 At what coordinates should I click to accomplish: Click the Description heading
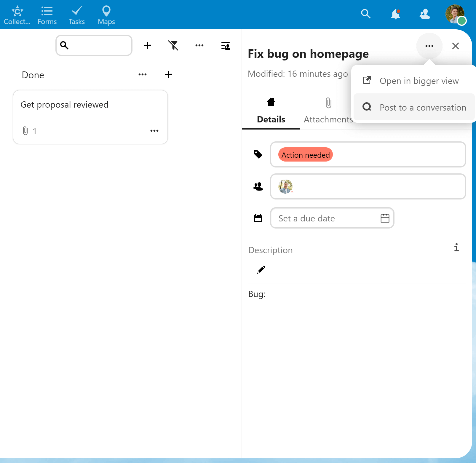click(x=271, y=250)
